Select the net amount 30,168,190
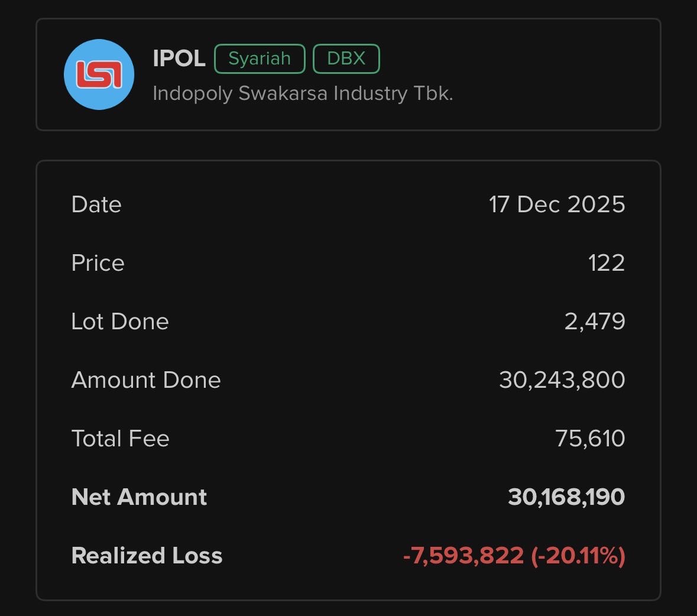Screen dimensions: 697x616 pyautogui.click(x=566, y=497)
